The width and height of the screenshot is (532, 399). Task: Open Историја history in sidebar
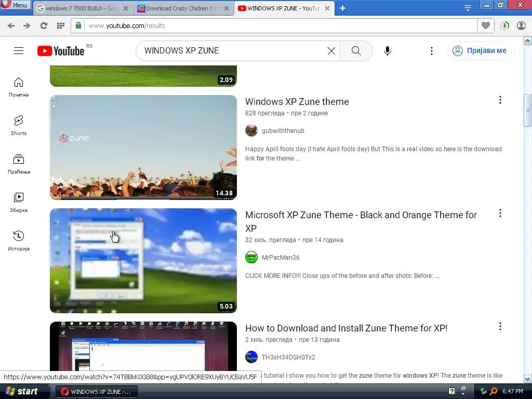(19, 241)
